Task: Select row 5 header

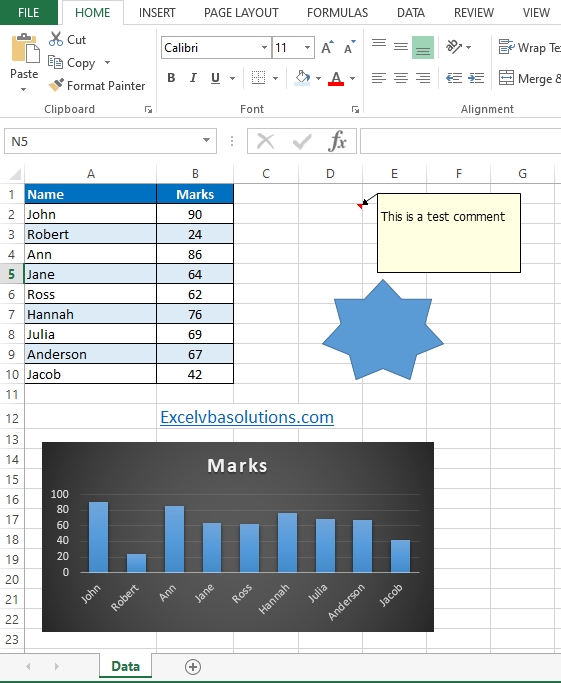Action: (12, 274)
